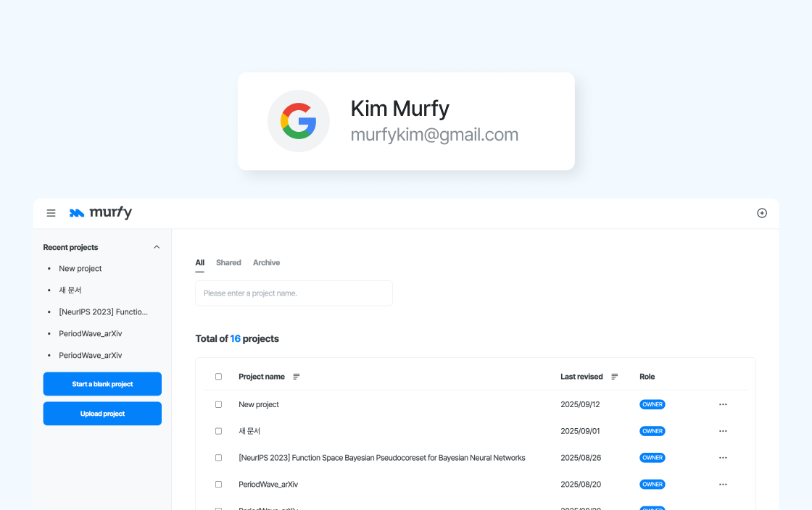812x510 pixels.
Task: Check the NeurIPS 2023 row checkbox
Action: [218, 458]
